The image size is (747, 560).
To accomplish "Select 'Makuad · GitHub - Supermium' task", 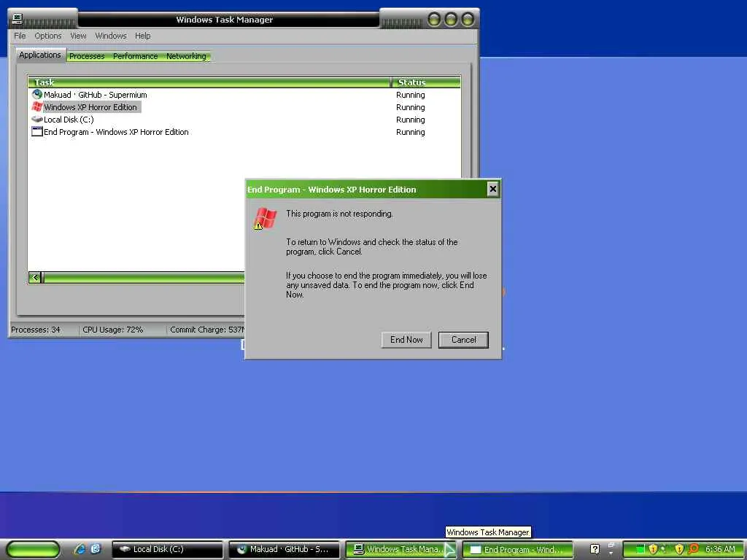I will [x=96, y=95].
